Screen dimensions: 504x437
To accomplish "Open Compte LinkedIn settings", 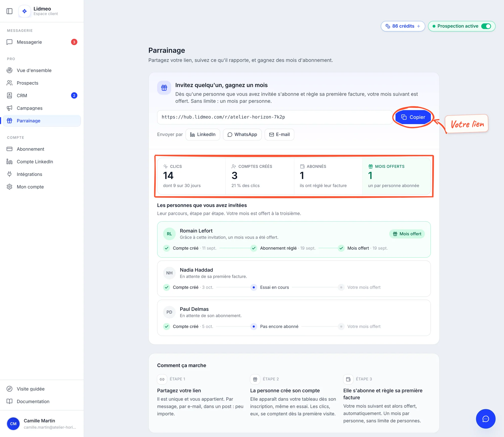I will 42,162.
